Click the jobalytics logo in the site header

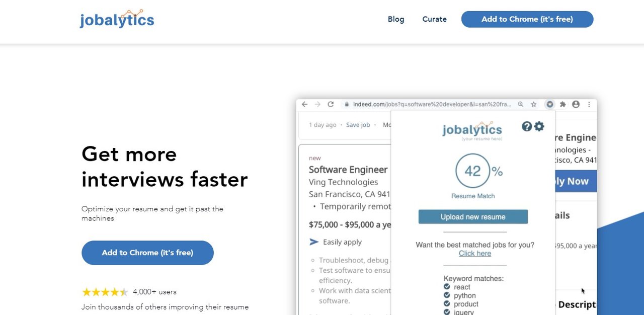click(117, 19)
